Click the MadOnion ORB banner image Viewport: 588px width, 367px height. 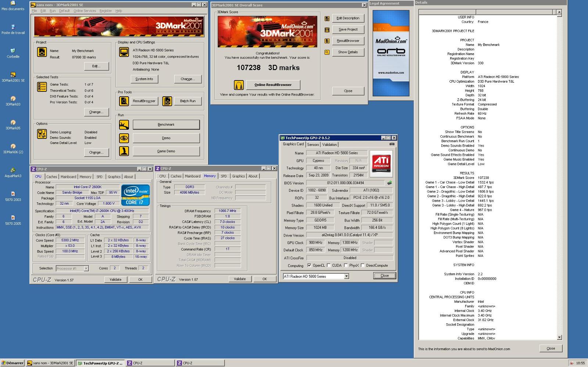click(391, 53)
